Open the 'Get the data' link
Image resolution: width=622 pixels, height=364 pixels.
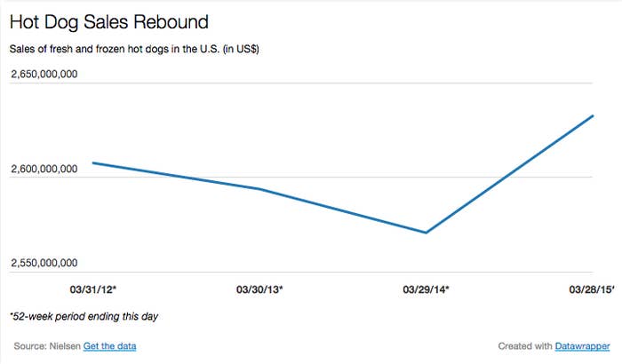coord(109,346)
